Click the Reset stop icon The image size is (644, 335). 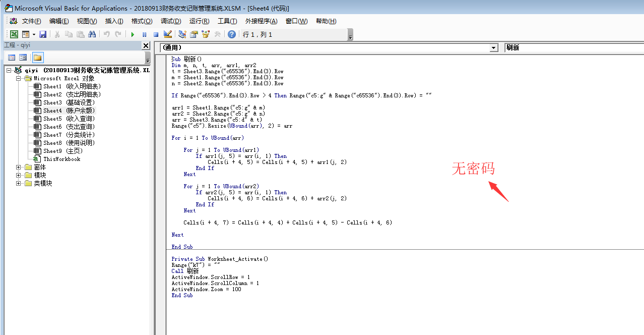click(156, 34)
